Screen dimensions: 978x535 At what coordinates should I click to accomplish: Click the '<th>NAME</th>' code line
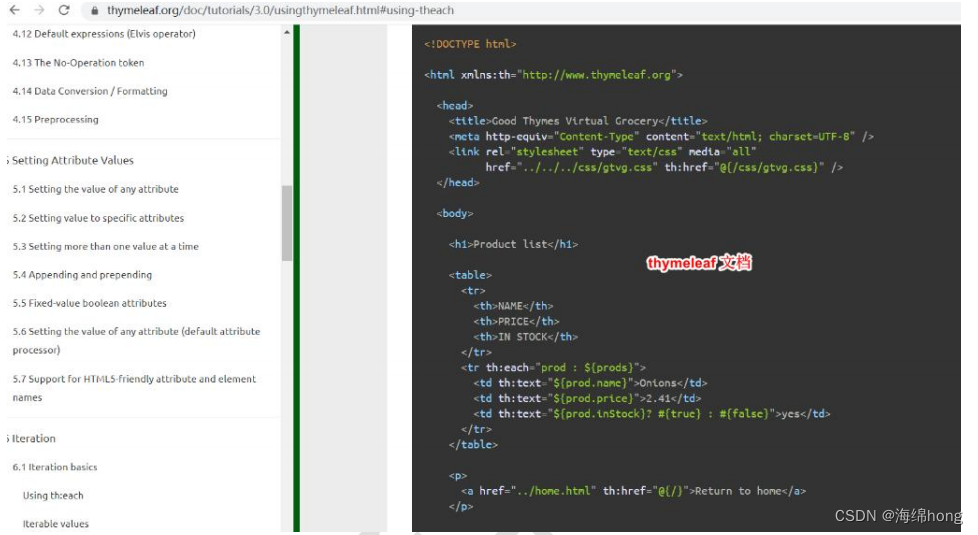tap(513, 306)
